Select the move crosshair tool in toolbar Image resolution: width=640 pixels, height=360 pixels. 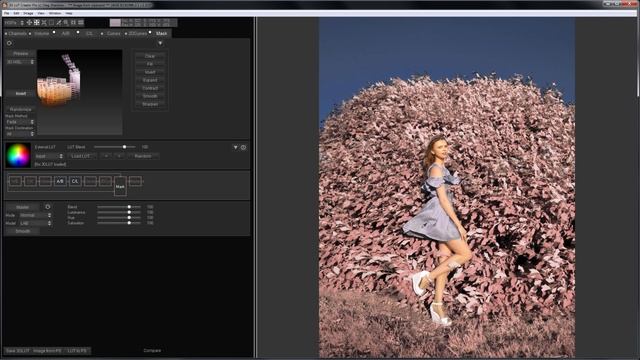pyautogui.click(x=29, y=22)
